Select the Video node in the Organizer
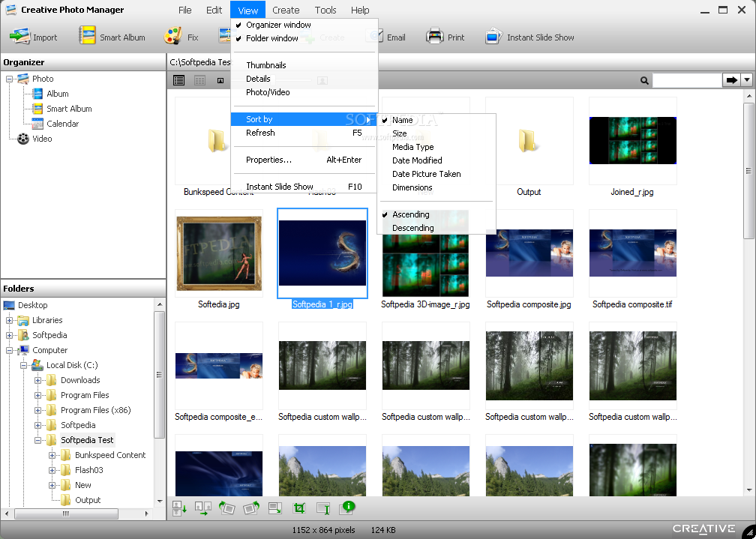This screenshot has height=539, width=756. [x=42, y=139]
